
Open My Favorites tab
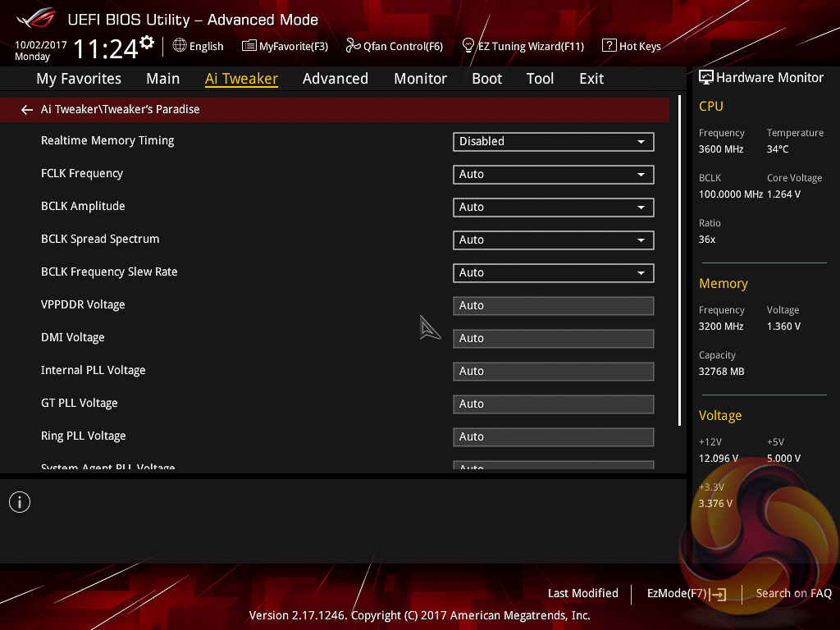(x=79, y=79)
